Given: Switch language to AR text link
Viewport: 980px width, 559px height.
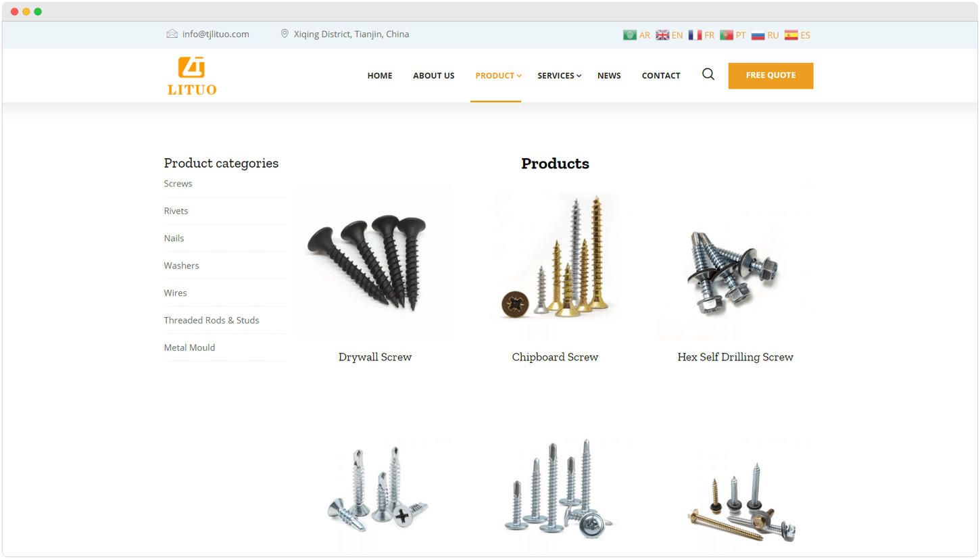Looking at the screenshot, I should [x=644, y=35].
